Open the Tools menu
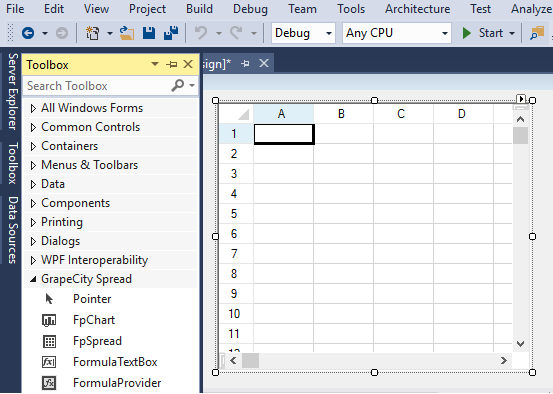The width and height of the screenshot is (553, 394). click(351, 8)
